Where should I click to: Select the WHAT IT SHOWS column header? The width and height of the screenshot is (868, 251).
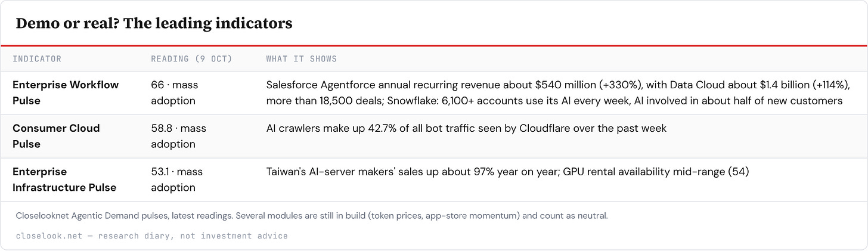click(x=301, y=59)
